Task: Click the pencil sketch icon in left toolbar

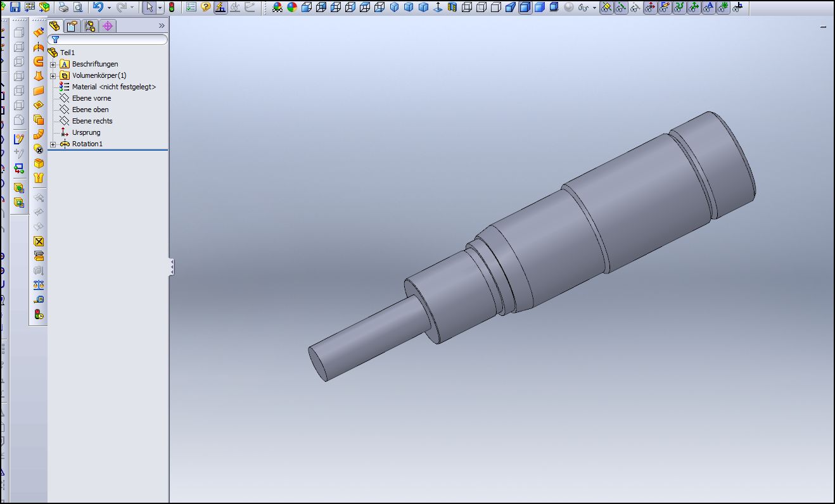Action: 19,139
